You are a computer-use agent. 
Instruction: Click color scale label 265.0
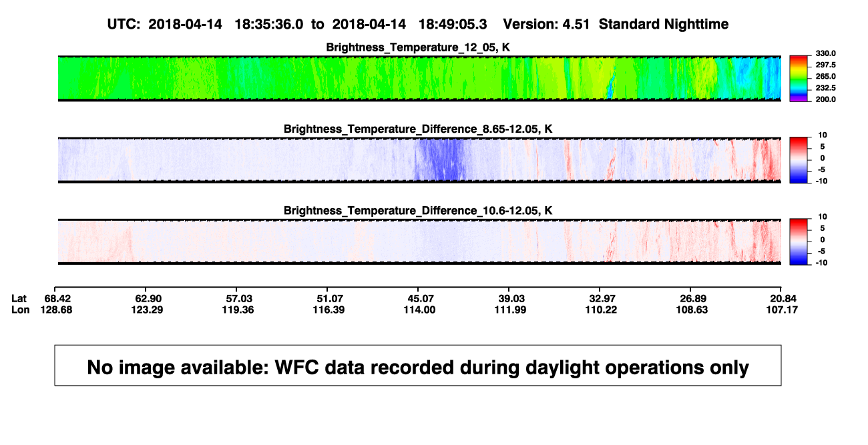[827, 76]
